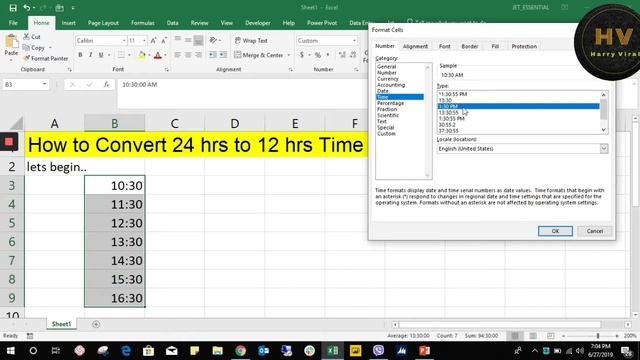Toggle Middle Align vertical alignment
Image resolution: width=640 pixels, height=360 pixels.
[x=188, y=40]
